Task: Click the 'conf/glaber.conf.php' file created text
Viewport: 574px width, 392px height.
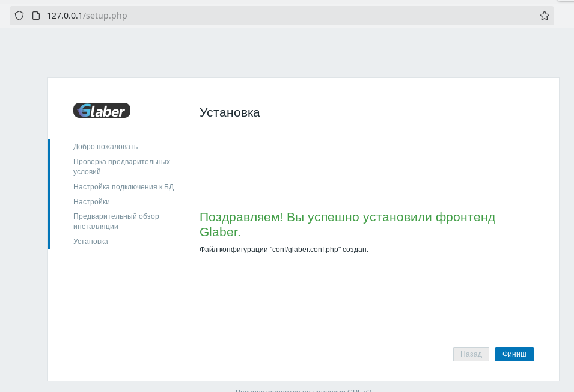Action: (x=283, y=250)
